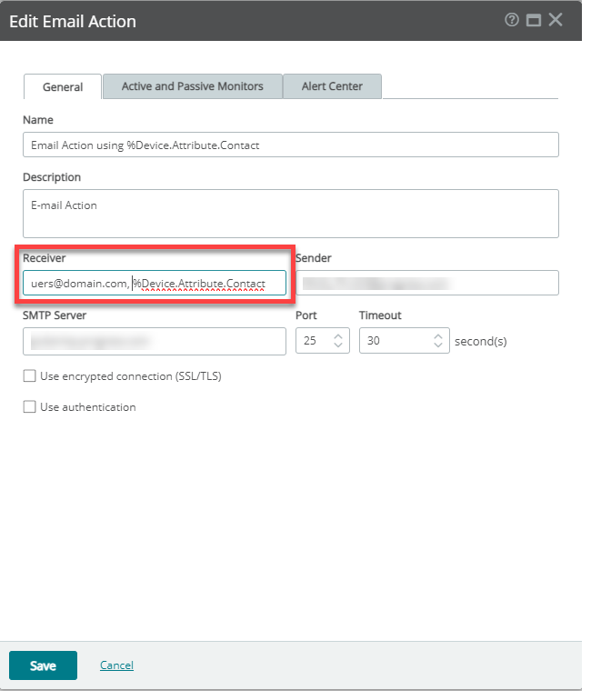Open the help icon in title bar
This screenshot has height=700, width=591.
[512, 20]
